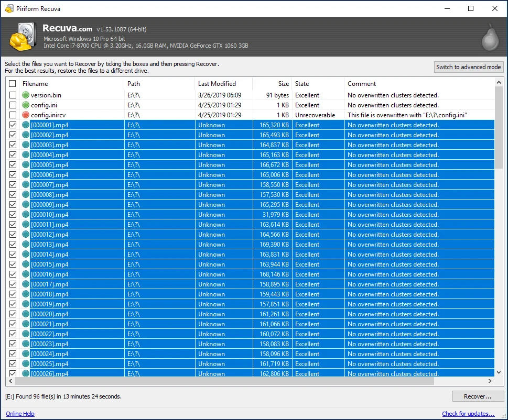Tick the checkbox for version.bin
The height and width of the screenshot is (420, 508).
coord(13,95)
